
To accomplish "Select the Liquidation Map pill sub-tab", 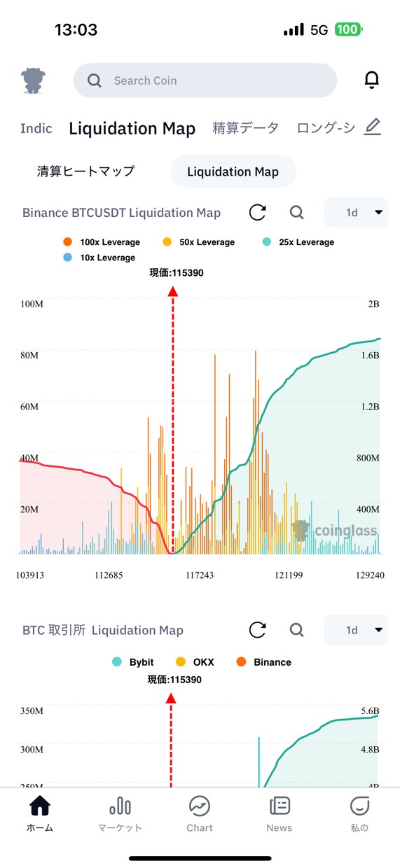I will pyautogui.click(x=233, y=171).
